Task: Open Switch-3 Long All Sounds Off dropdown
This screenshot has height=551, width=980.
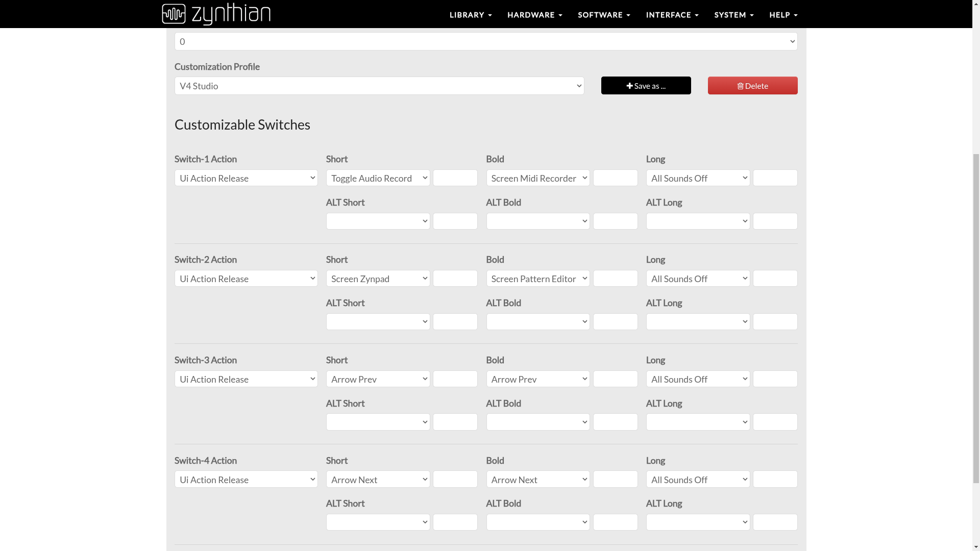Action: pos(698,379)
